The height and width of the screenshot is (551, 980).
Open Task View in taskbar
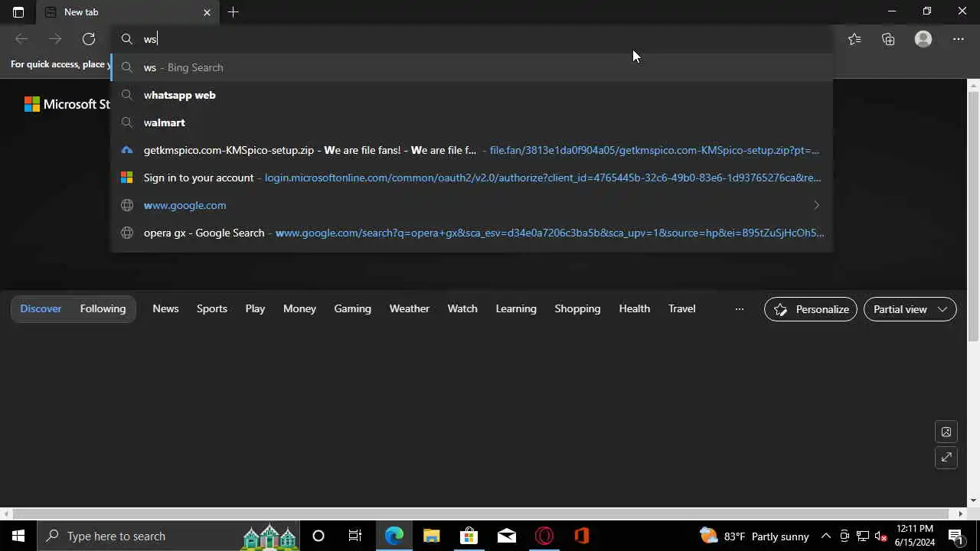pos(355,536)
